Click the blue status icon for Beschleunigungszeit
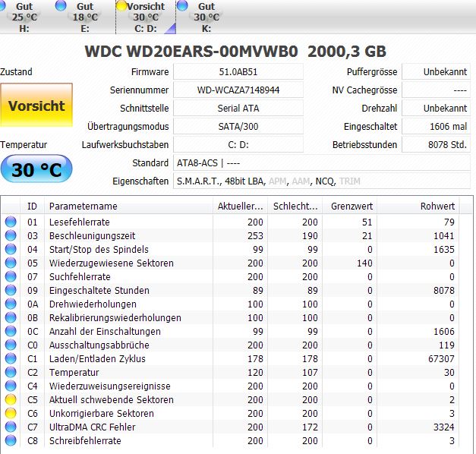This screenshot has width=476, height=454. [11, 235]
